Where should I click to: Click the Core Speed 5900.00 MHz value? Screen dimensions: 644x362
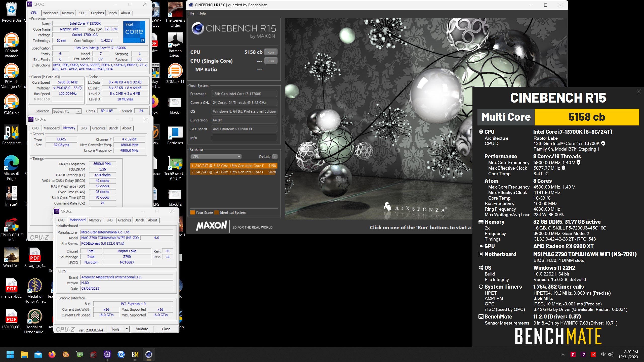(x=68, y=82)
